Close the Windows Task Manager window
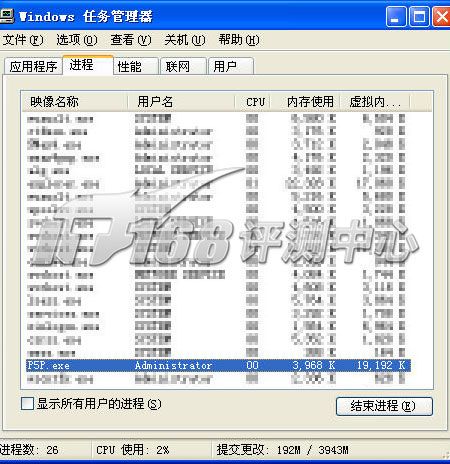 (441, 16)
